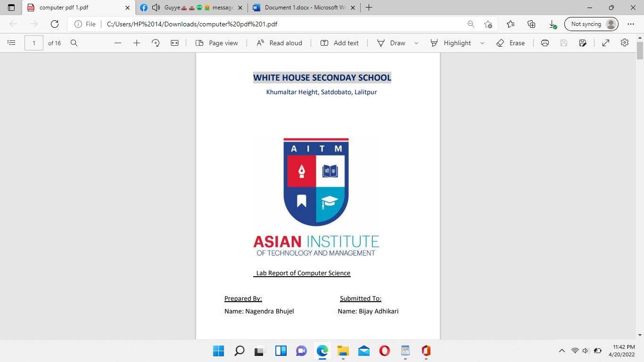Image resolution: width=644 pixels, height=362 pixels.
Task: Open the volume control in system tray
Action: point(586,351)
